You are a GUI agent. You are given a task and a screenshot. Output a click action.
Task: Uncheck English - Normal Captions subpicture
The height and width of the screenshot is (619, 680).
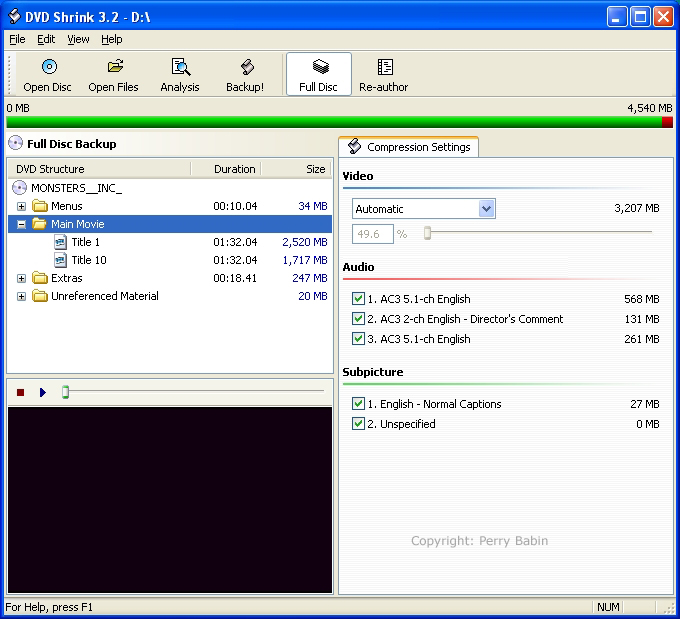[358, 403]
